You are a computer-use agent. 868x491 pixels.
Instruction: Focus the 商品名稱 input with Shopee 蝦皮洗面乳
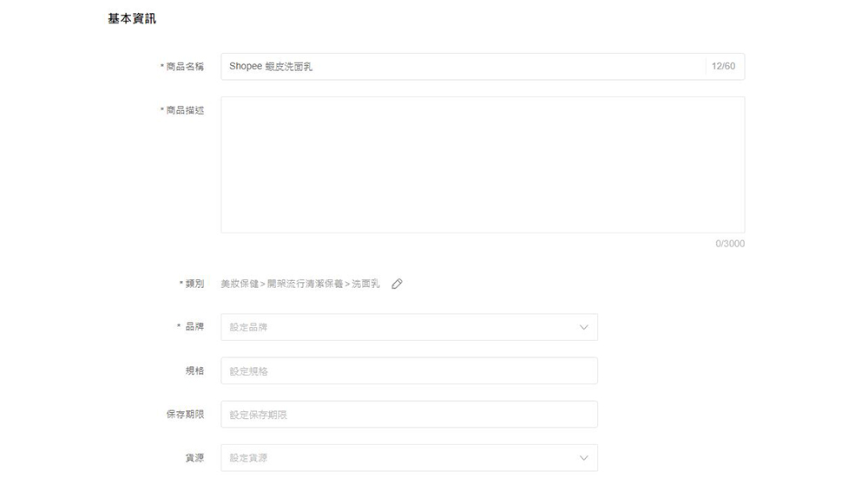pos(460,67)
